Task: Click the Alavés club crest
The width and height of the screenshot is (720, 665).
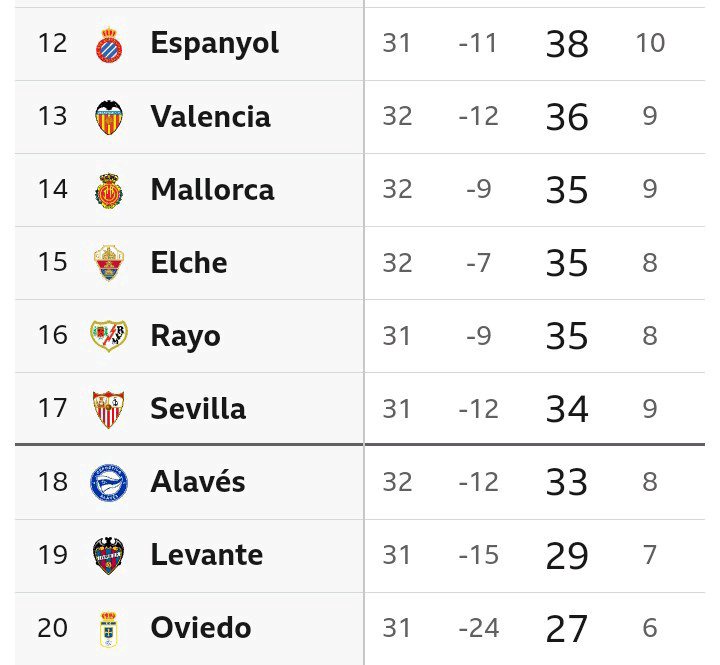Action: (108, 483)
